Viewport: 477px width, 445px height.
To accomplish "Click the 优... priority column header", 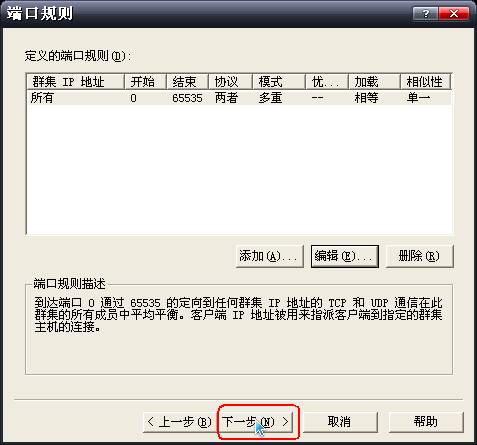I will 327,82.
